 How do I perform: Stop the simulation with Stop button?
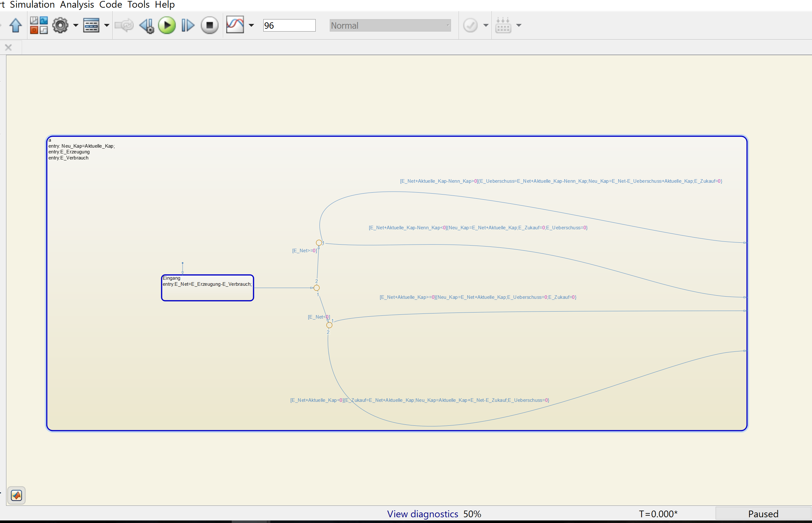click(209, 26)
